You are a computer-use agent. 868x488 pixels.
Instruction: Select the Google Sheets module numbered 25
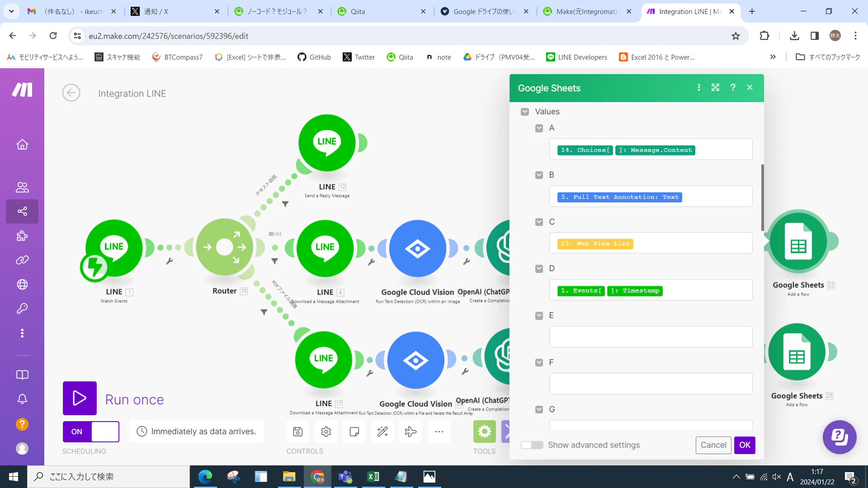tap(797, 352)
